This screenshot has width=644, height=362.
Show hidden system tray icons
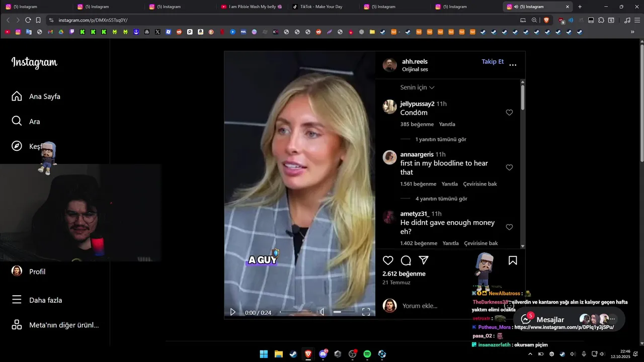[x=530, y=354]
